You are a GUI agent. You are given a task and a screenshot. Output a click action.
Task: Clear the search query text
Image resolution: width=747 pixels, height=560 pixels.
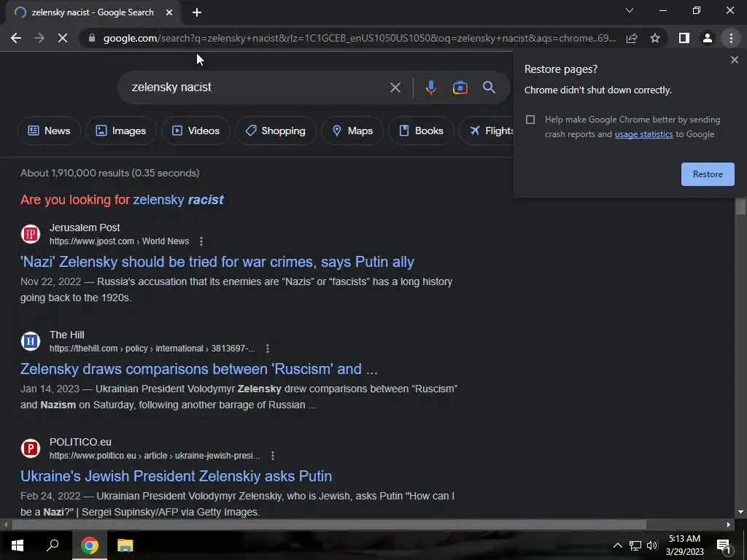point(395,87)
